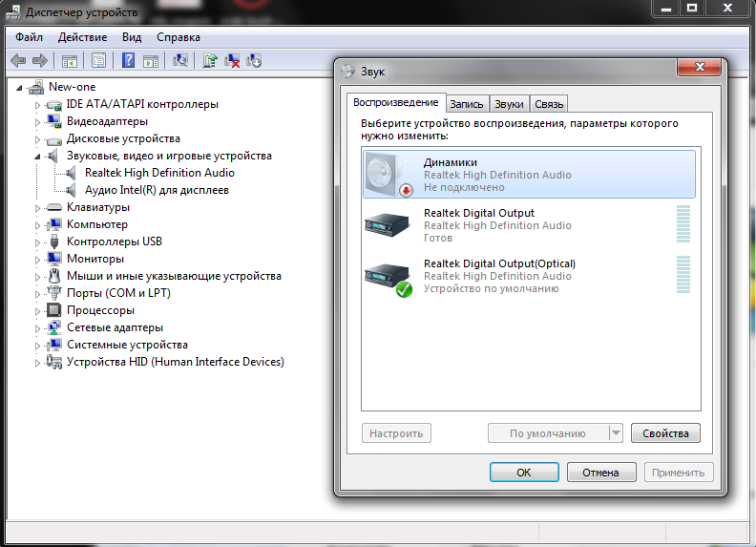
Task: Click the Сетевые адаптеры network icon
Action: click(54, 327)
